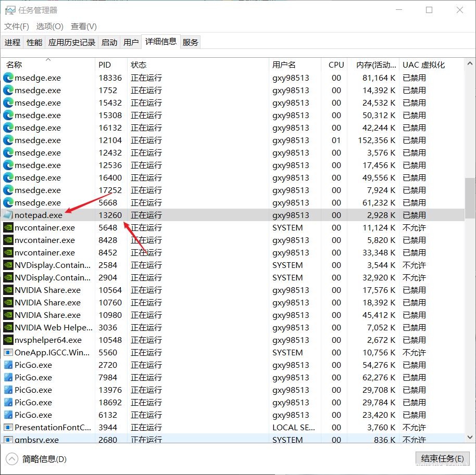This screenshot has height=475, width=476.
Task: Select the notepad.exe row name
Action: [x=39, y=215]
